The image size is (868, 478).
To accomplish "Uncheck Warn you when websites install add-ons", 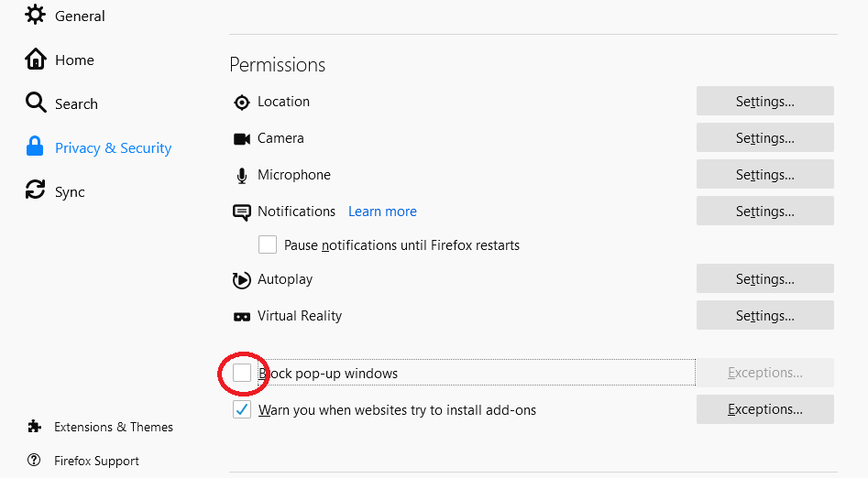I will [242, 409].
